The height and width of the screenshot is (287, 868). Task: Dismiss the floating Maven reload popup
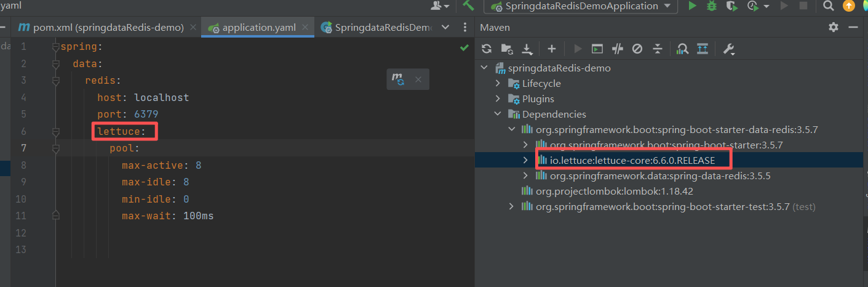pyautogui.click(x=418, y=79)
